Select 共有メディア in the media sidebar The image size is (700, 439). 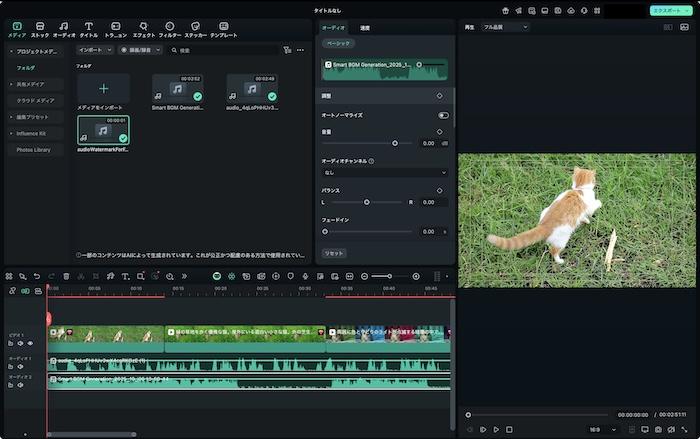pos(32,84)
